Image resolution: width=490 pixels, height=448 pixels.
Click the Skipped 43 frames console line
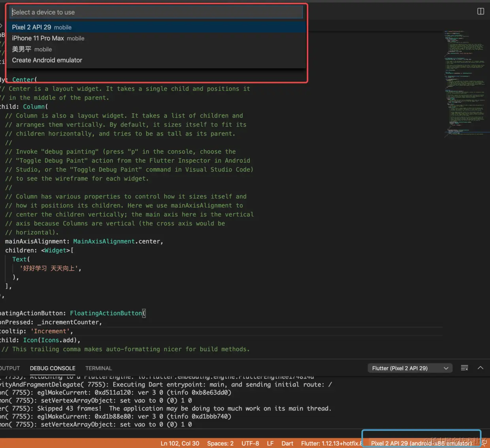[166, 408]
